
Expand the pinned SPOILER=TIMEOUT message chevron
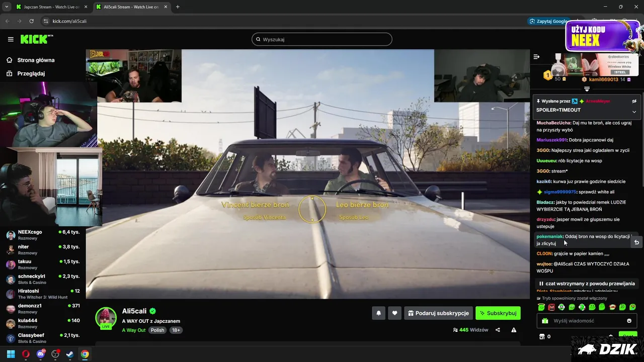pyautogui.click(x=634, y=112)
